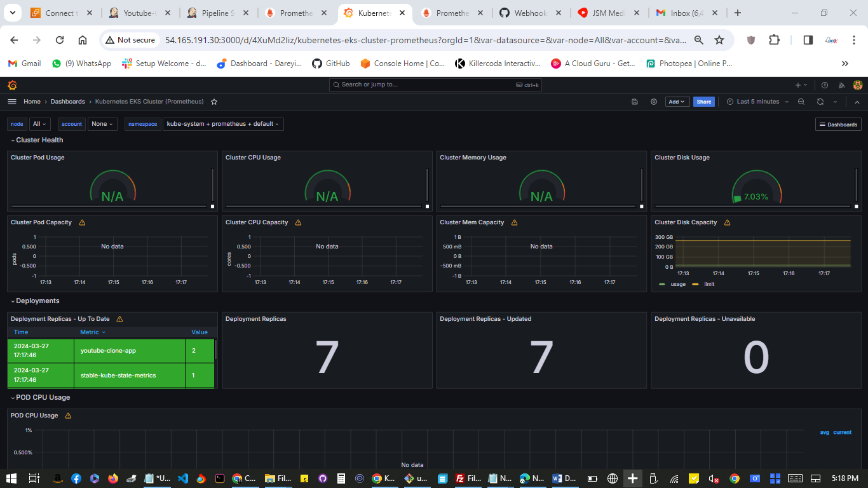The width and height of the screenshot is (868, 488).
Task: Open dashboard settings gear icon
Action: click(x=653, y=102)
